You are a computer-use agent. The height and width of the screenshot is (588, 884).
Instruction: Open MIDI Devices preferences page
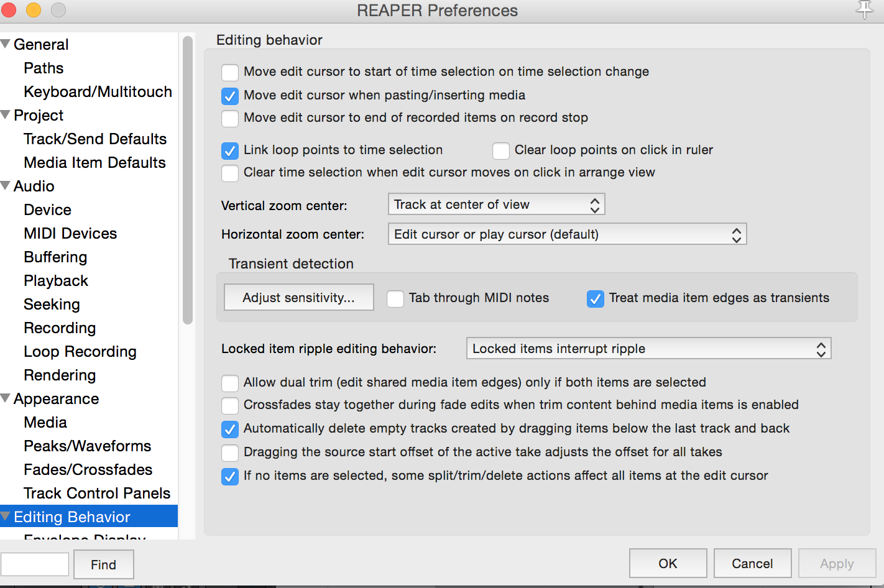point(70,234)
